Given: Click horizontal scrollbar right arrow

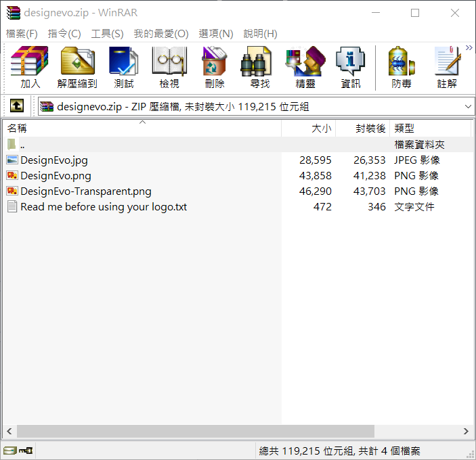Looking at the screenshot, I should coord(466,431).
